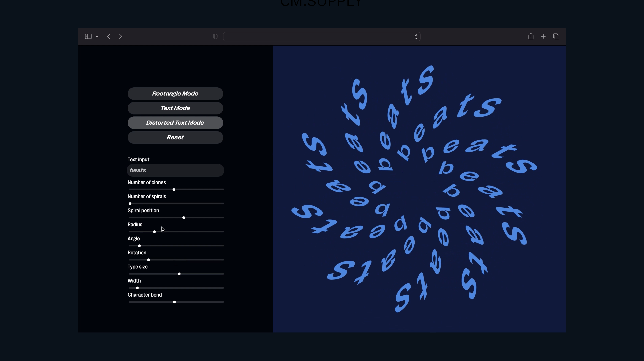Toggle the browser sidebar icon
The width and height of the screenshot is (644, 361).
[x=88, y=36]
